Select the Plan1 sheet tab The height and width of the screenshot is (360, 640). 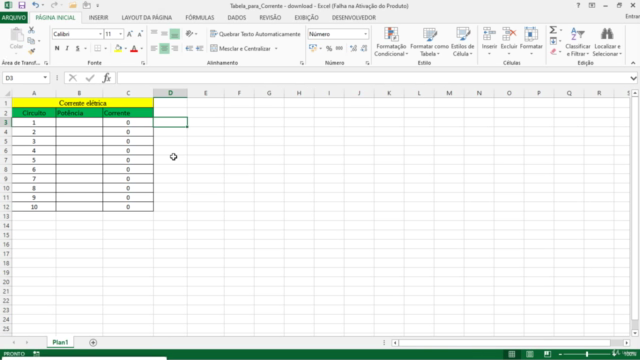(x=60, y=342)
